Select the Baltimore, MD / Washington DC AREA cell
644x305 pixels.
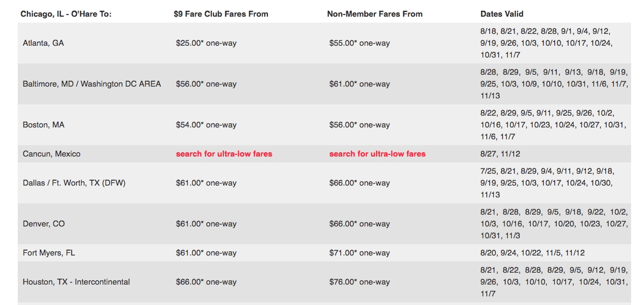[x=92, y=84]
